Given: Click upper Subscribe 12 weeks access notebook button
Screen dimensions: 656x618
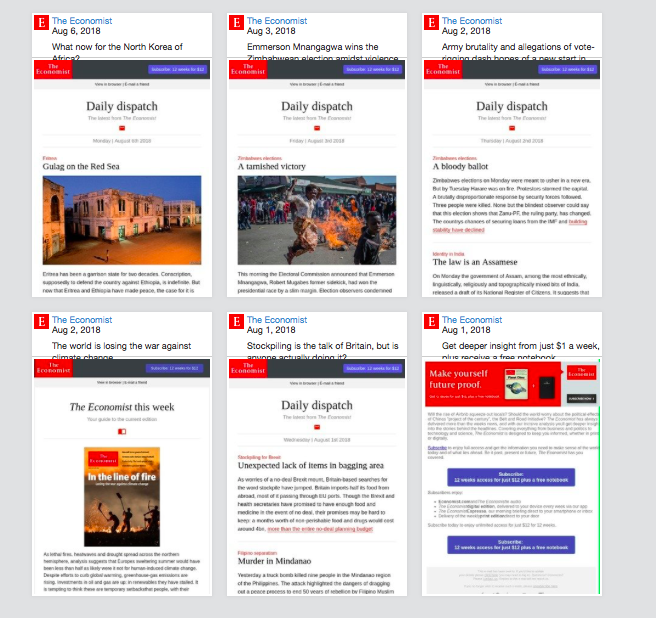Looking at the screenshot, I should [x=511, y=477].
